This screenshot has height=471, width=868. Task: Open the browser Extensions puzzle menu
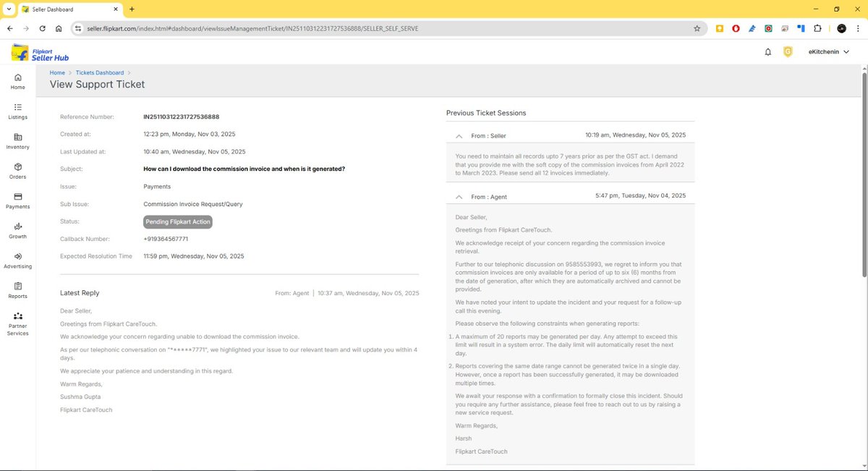pyautogui.click(x=817, y=28)
